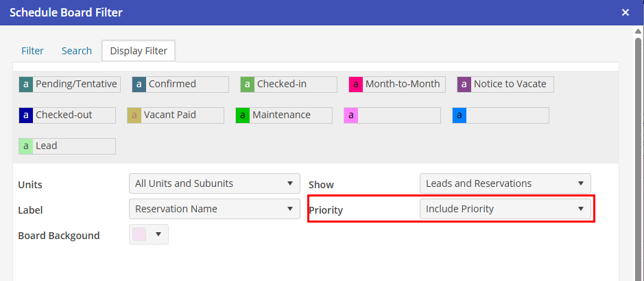Click the Maintenance bright green icon
This screenshot has width=644, height=281.
click(x=243, y=115)
